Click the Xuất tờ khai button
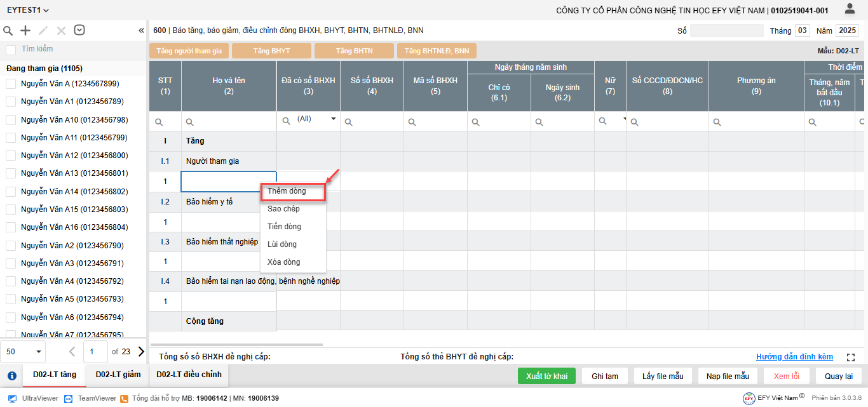The height and width of the screenshot is (407, 868). pos(546,376)
